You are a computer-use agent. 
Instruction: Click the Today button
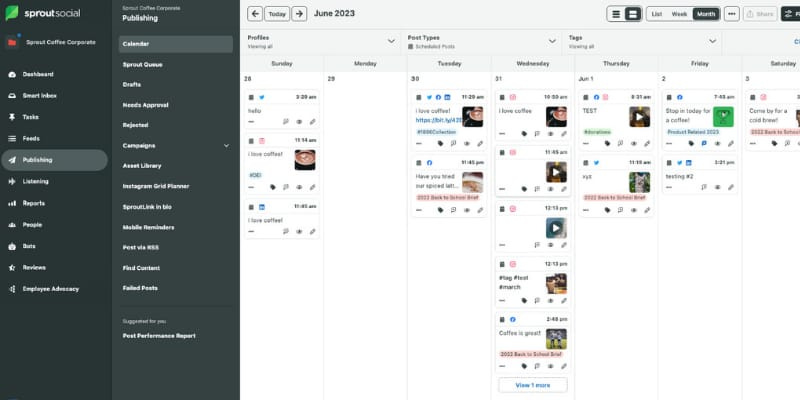click(x=277, y=14)
